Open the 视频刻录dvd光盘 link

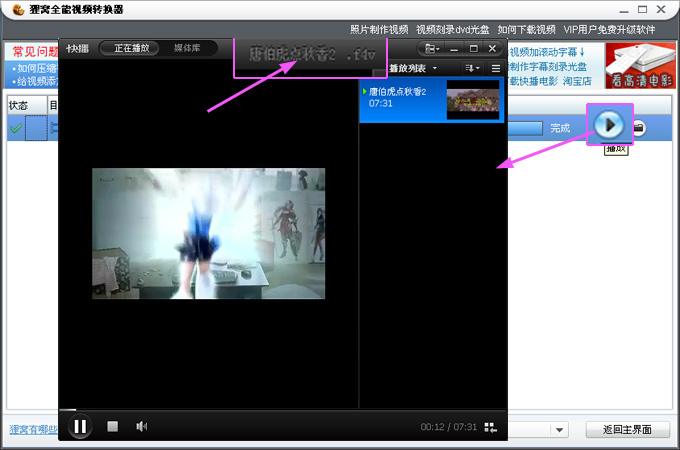(x=452, y=29)
